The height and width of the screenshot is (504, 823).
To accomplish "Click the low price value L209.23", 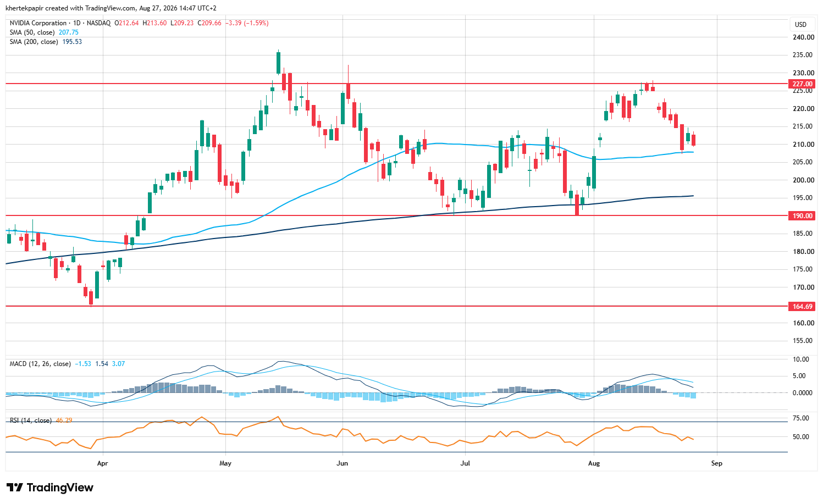I will coord(182,23).
